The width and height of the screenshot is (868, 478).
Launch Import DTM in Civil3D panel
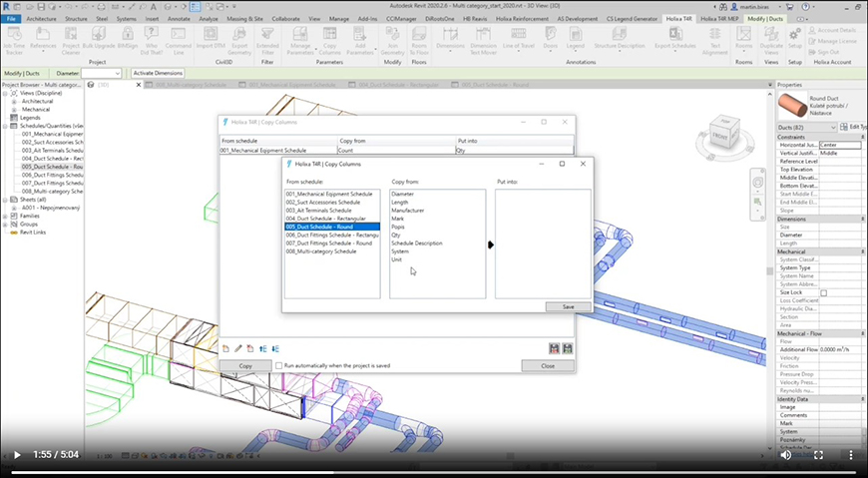211,38
